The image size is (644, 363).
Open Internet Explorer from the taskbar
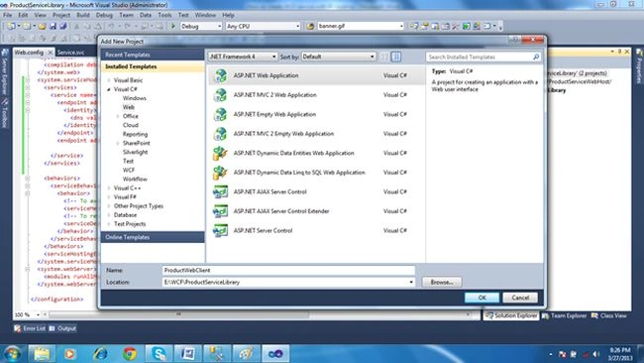[100, 353]
